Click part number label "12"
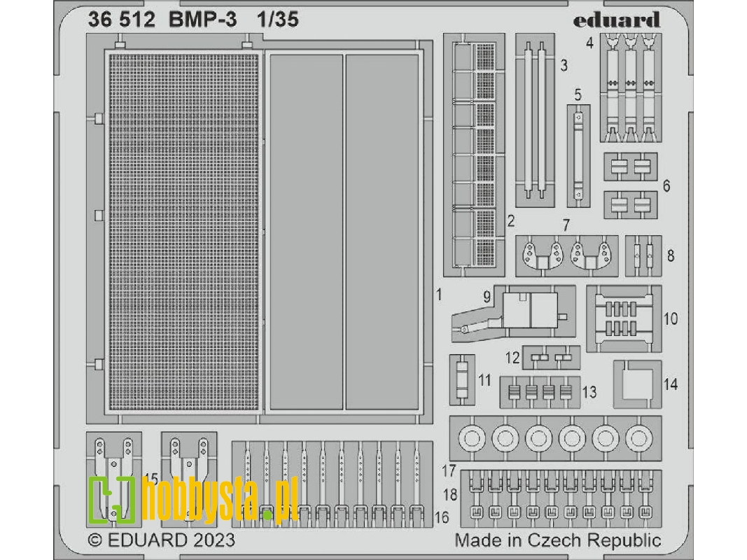This screenshot has height=560, width=747. pos(512,357)
